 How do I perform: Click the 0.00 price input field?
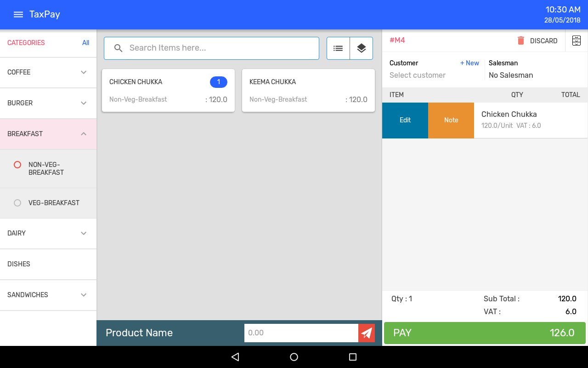301,333
